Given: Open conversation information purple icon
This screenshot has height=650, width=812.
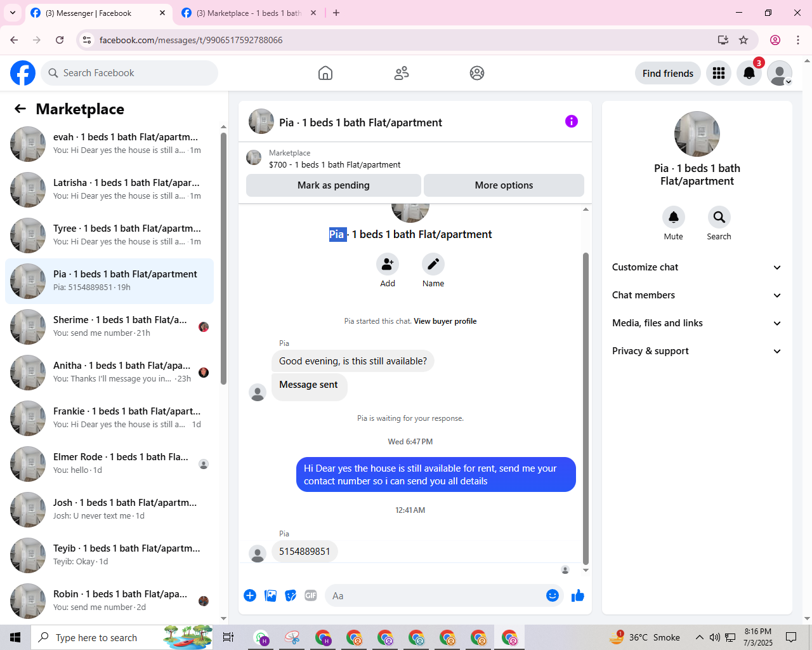Looking at the screenshot, I should 572,121.
